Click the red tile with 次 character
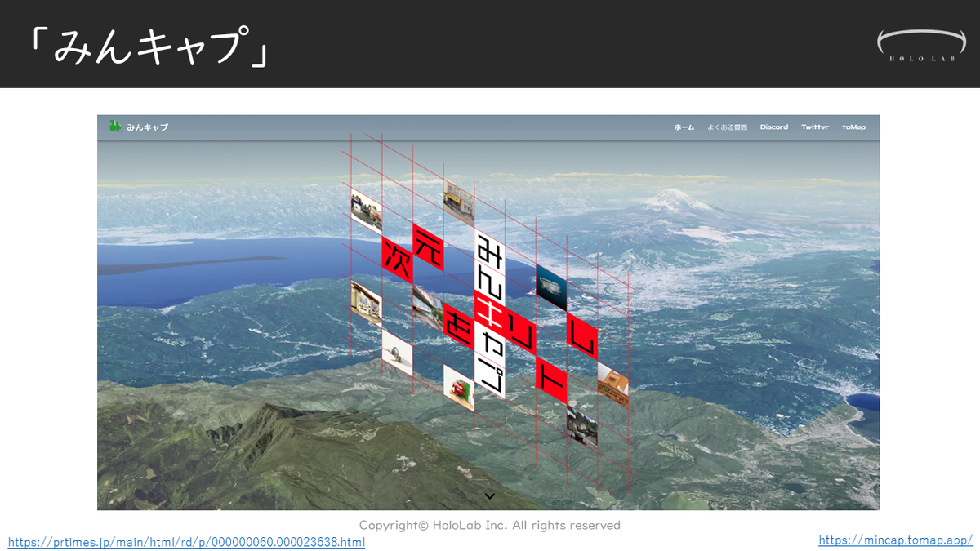Screen dimensions: 980x551 tap(398, 261)
